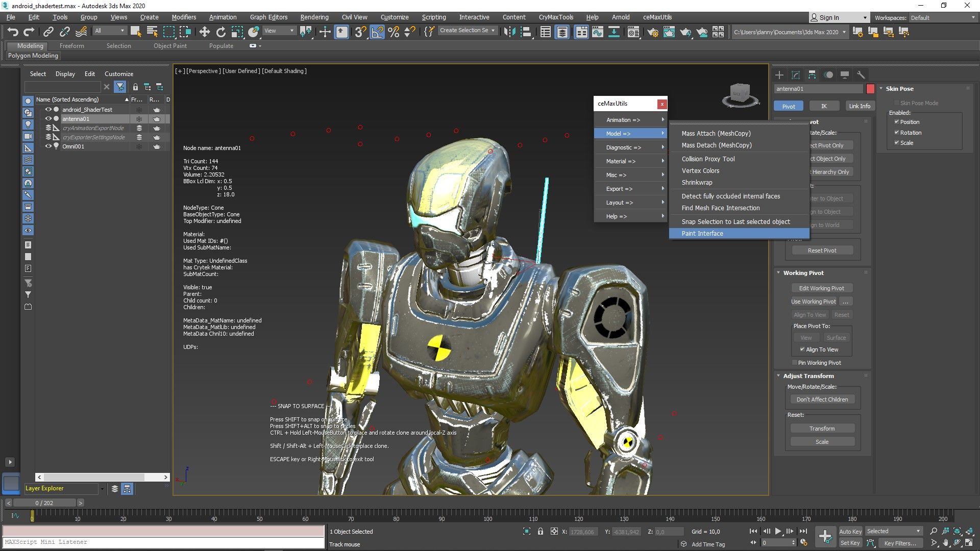Select the Pan View hand icon

pyautogui.click(x=945, y=542)
